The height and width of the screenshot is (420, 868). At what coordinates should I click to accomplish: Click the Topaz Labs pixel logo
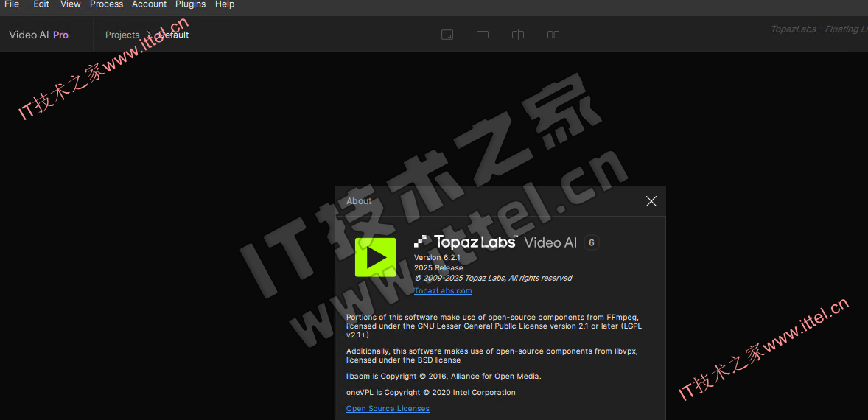coord(420,241)
